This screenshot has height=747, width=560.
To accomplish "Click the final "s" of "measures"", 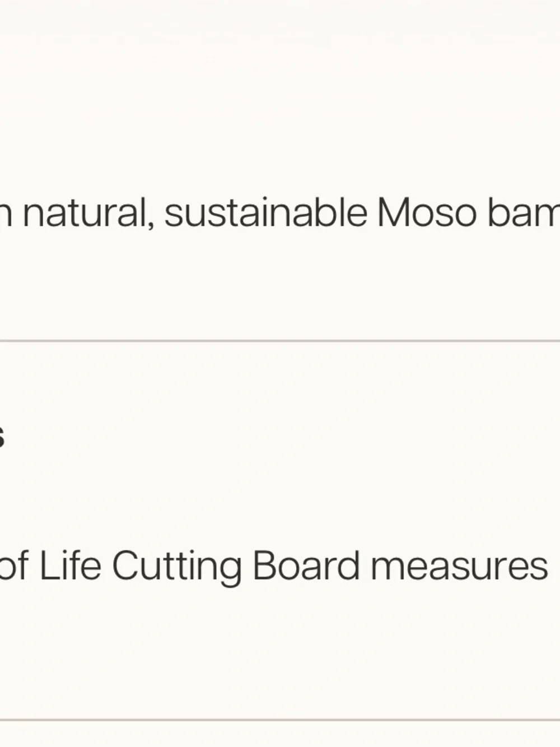I will [x=538, y=568].
